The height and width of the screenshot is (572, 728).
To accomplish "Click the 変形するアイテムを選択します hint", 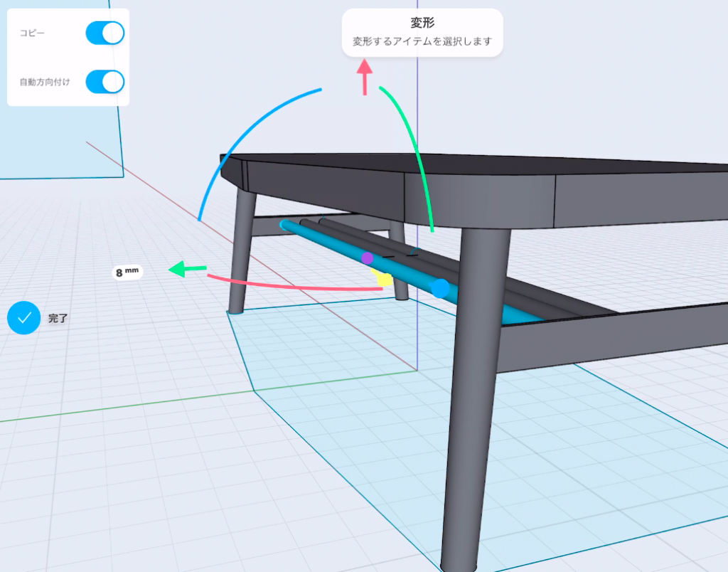I will point(422,41).
